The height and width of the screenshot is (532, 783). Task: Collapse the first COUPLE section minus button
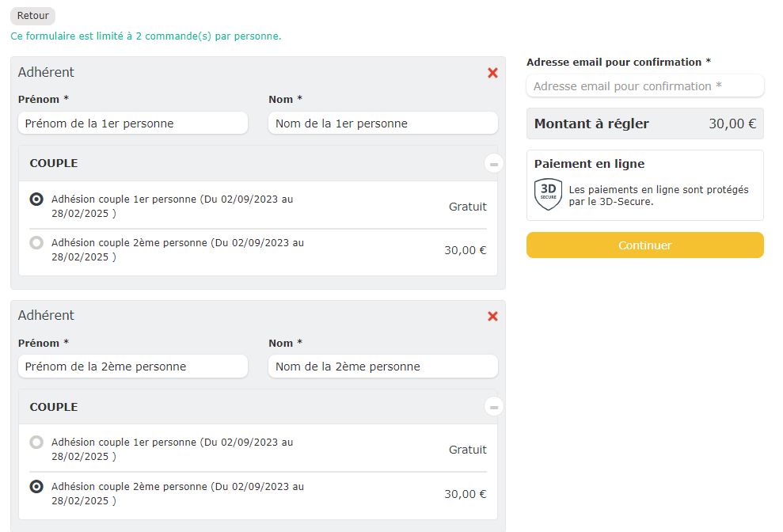[x=494, y=164]
